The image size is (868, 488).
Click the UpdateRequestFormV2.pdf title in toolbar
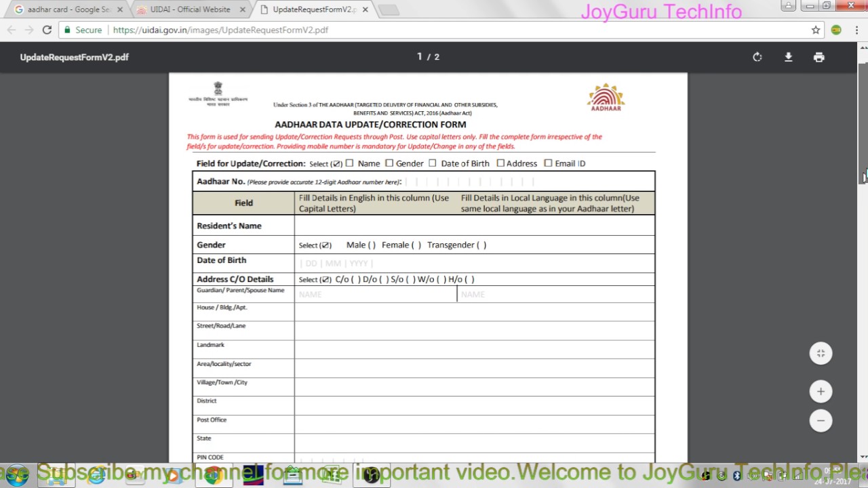coord(74,57)
